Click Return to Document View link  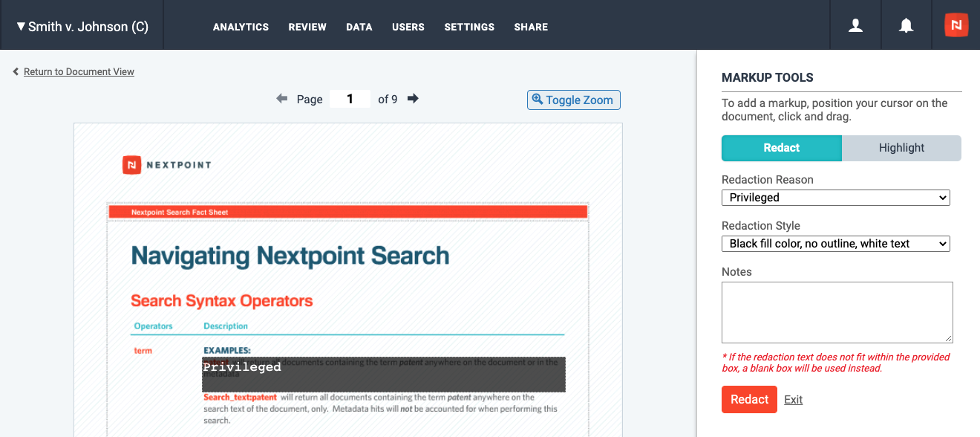pyautogui.click(x=79, y=72)
